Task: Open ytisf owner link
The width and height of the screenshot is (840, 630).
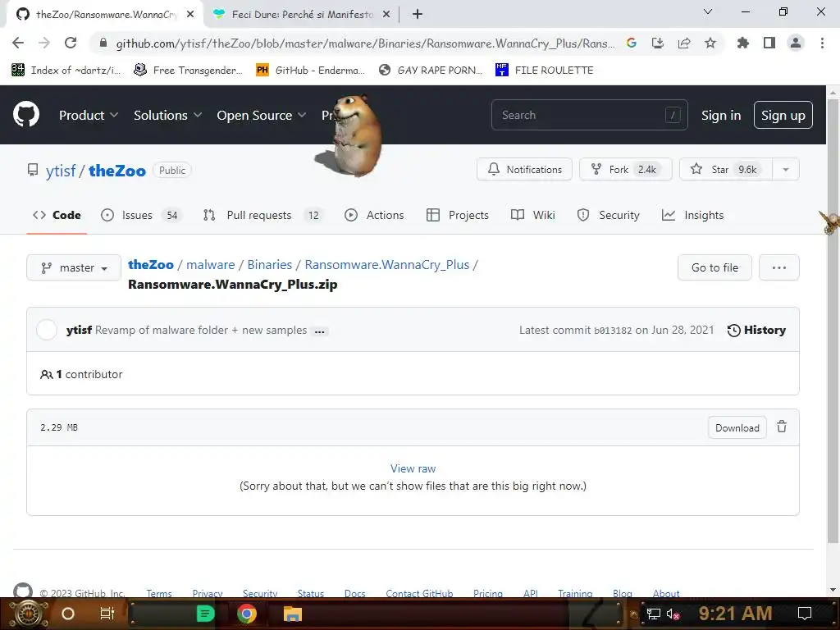Action: [61, 171]
